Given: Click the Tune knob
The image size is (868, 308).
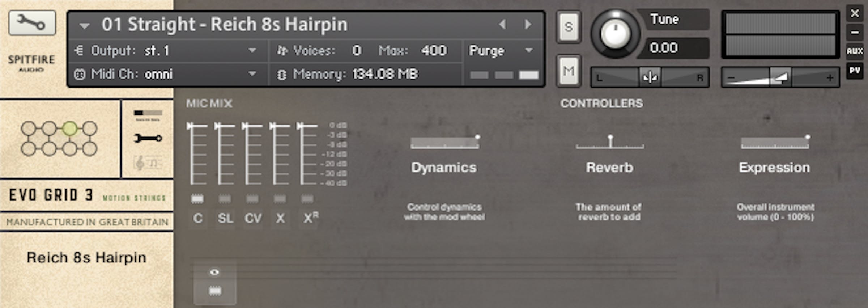Looking at the screenshot, I should tap(615, 34).
